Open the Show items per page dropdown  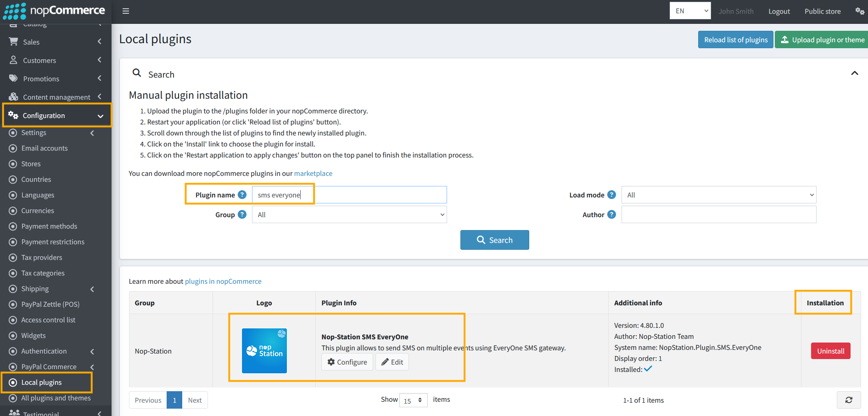tap(414, 400)
